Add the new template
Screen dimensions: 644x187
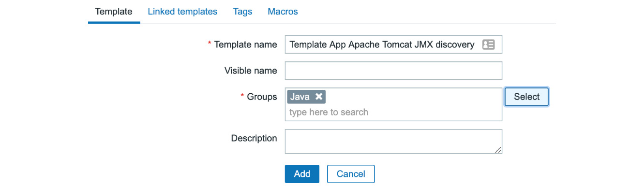click(302, 174)
